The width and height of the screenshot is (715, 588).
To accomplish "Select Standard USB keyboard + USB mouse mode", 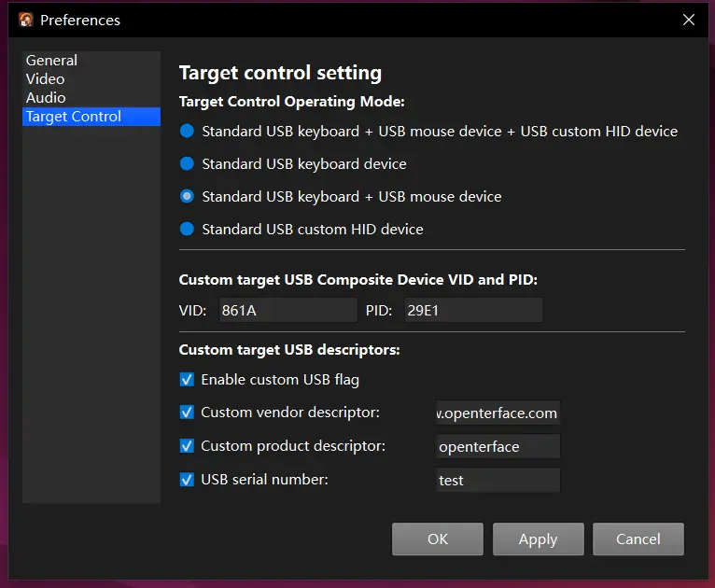I will point(187,197).
